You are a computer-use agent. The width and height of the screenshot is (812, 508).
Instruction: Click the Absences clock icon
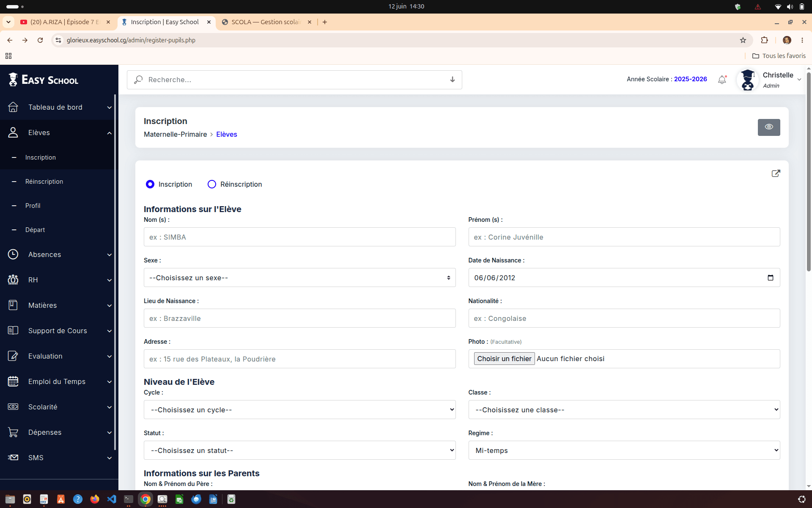(x=13, y=254)
